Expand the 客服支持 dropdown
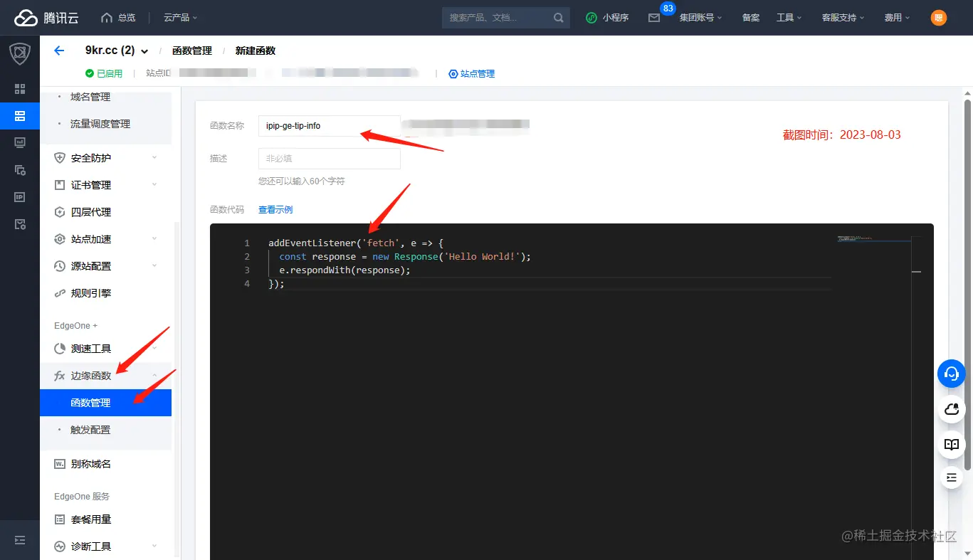This screenshot has height=560, width=973. click(x=843, y=18)
